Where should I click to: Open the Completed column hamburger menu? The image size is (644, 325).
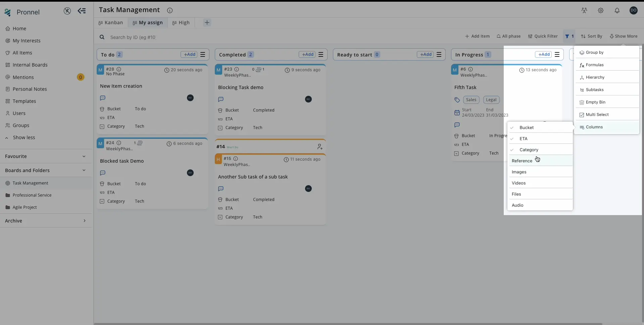tap(321, 54)
